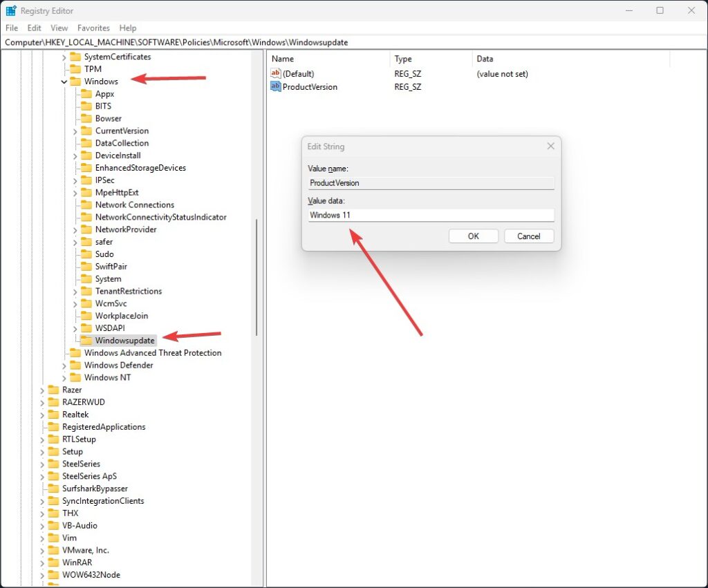Select the THX folder icon
The width and height of the screenshot is (708, 588).
point(53,513)
